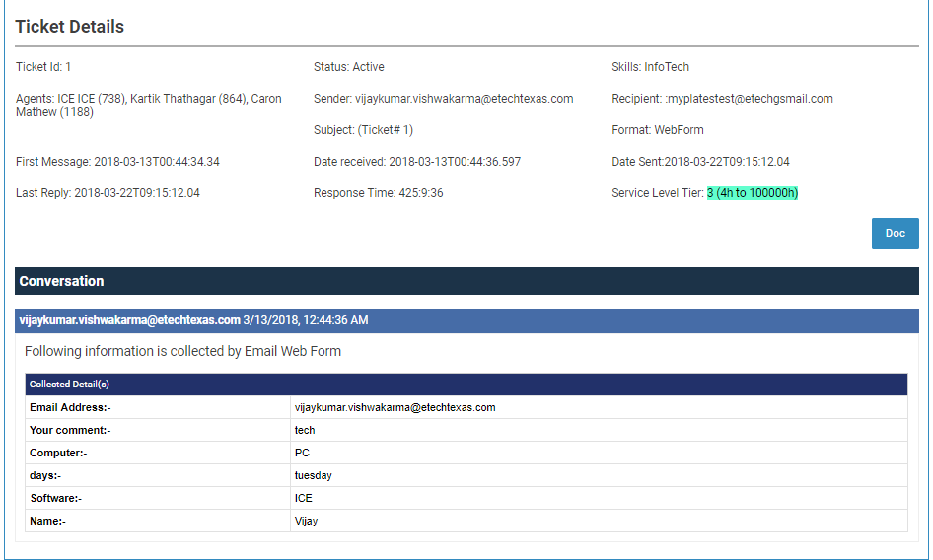933x560 pixels.
Task: Select the Skills: InfoTech text
Action: (650, 67)
